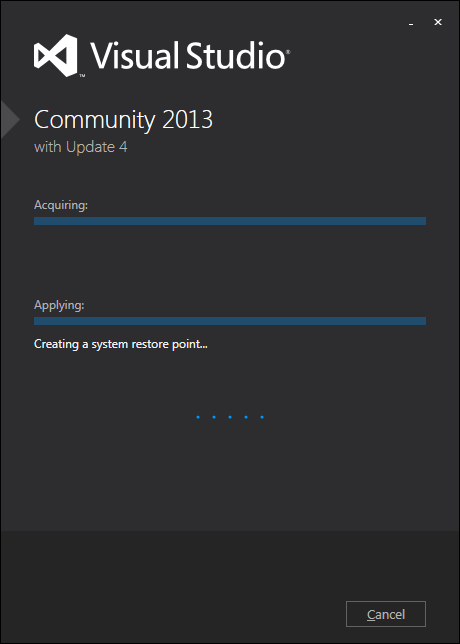The image size is (460, 644).
Task: Minimize the installer window
Action: pyautogui.click(x=411, y=23)
